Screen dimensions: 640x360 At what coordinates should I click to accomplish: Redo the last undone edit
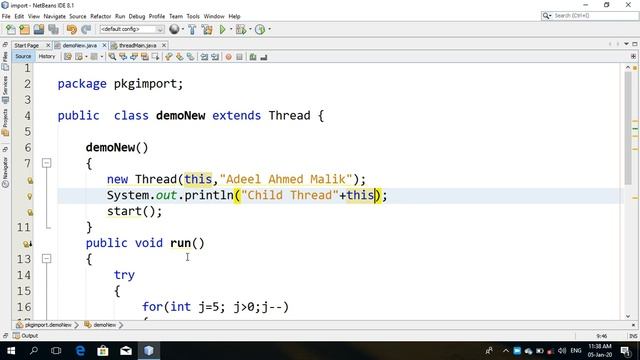[86, 29]
